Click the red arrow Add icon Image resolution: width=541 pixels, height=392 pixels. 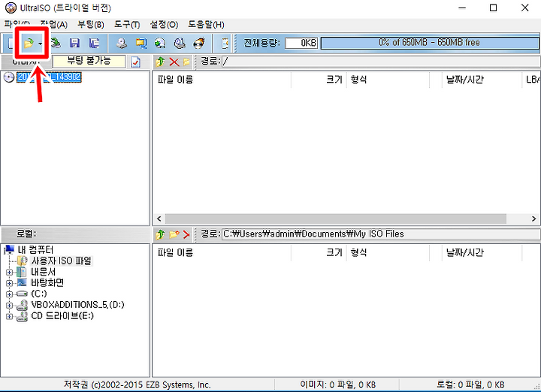[x=186, y=234]
